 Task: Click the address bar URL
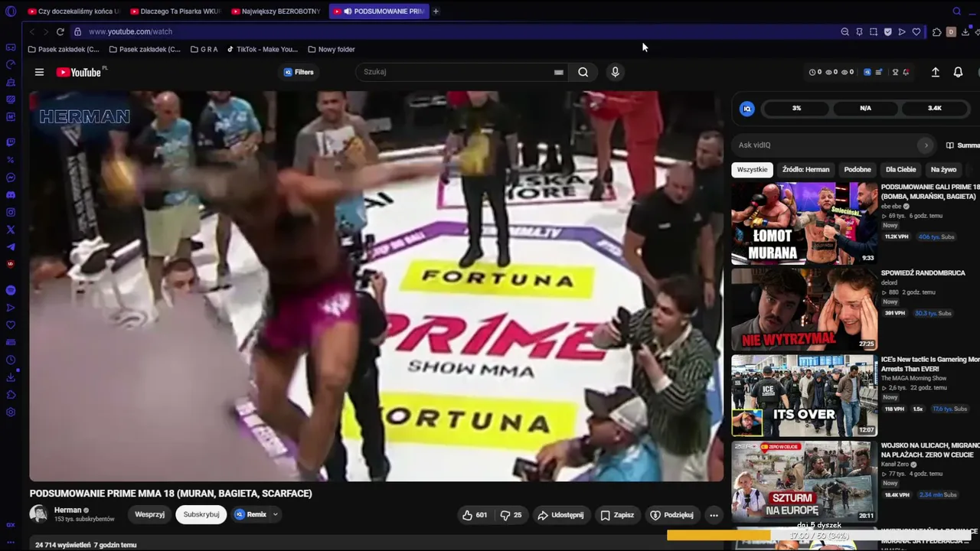[130, 31]
